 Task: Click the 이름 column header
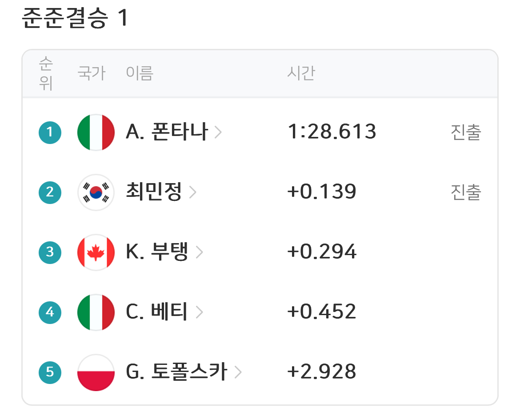click(139, 73)
